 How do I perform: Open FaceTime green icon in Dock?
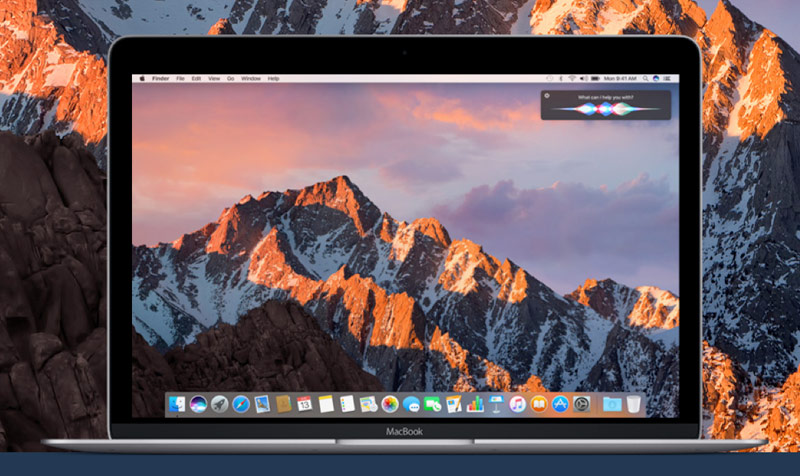pos(433,405)
